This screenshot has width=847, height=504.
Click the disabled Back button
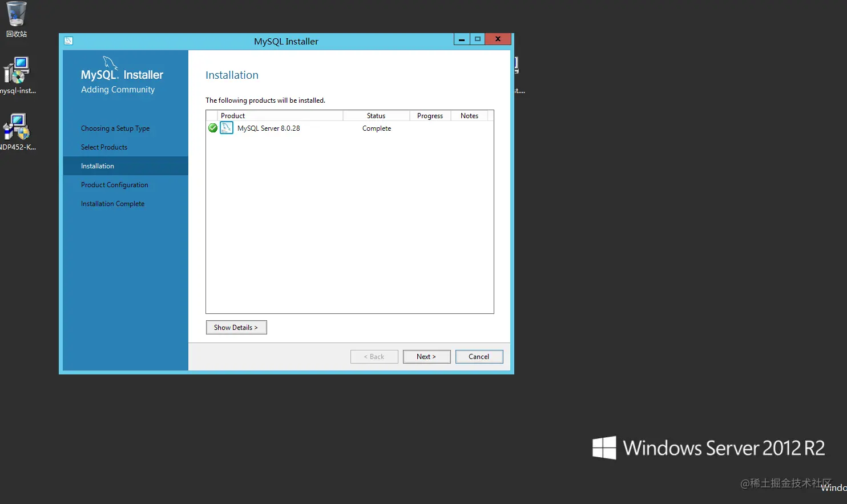point(374,356)
